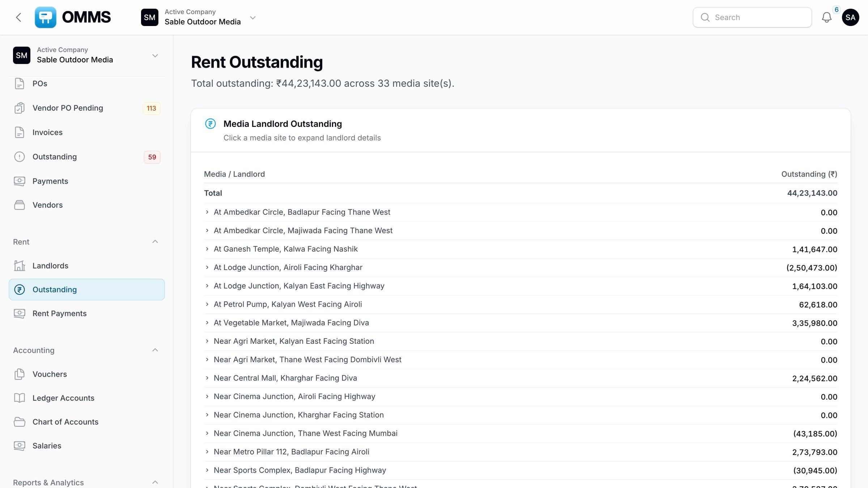This screenshot has height=488, width=868.
Task: Collapse the Rent section
Action: pos(155,241)
